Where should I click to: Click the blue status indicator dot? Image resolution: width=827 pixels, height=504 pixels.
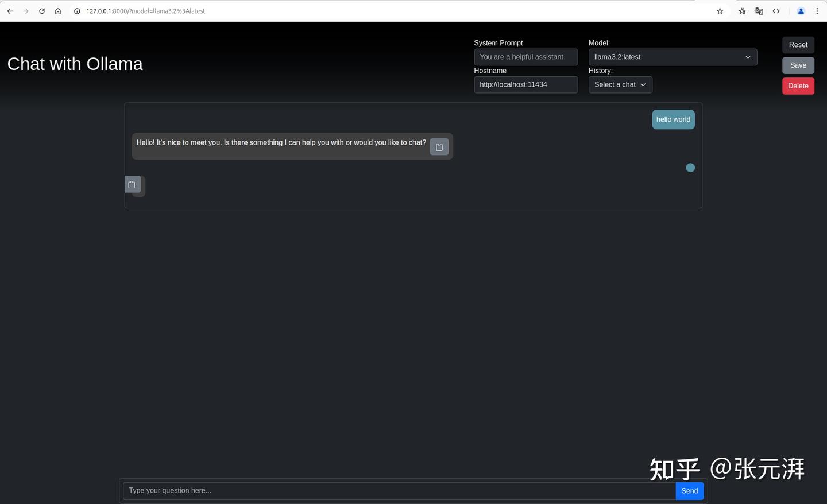coord(690,167)
